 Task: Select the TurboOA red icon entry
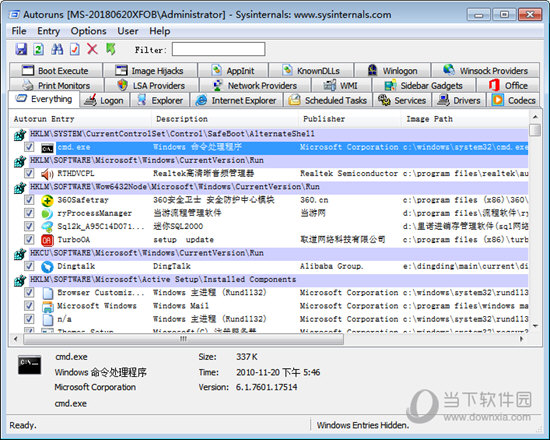tap(47, 240)
